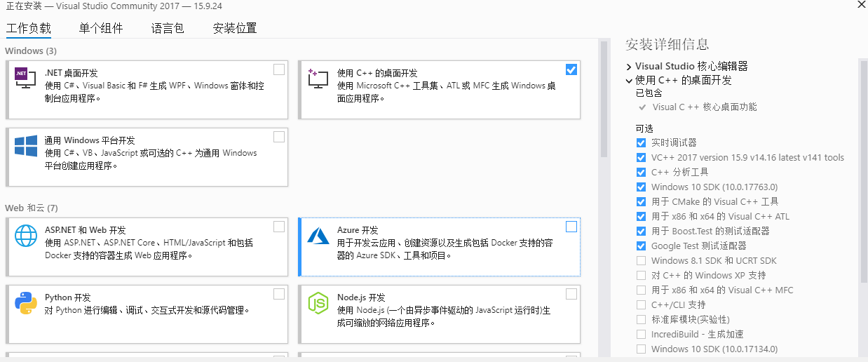Image resolution: width=868 pixels, height=362 pixels.
Task: Check Windows 10 SDK (10.0.17134.0)
Action: [x=641, y=349]
